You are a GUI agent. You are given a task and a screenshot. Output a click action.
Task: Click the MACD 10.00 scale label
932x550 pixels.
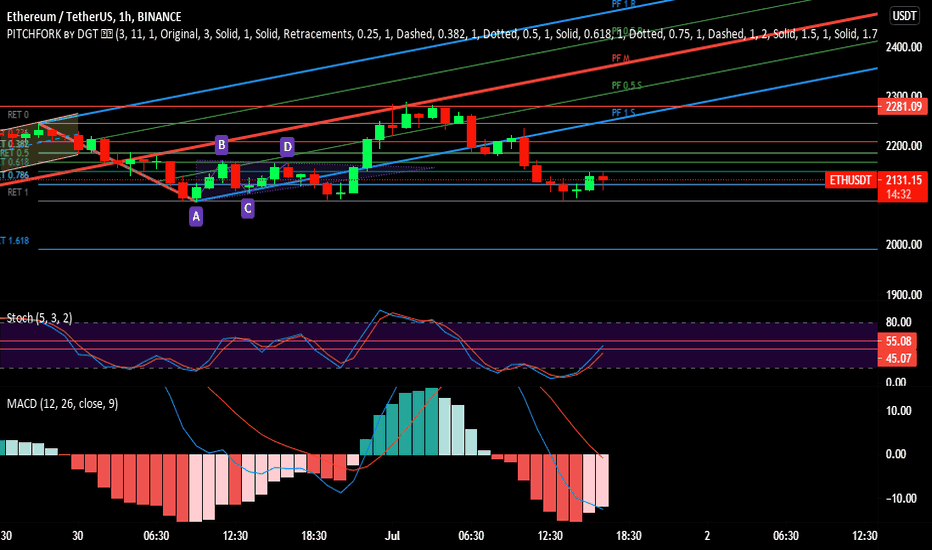tap(898, 411)
